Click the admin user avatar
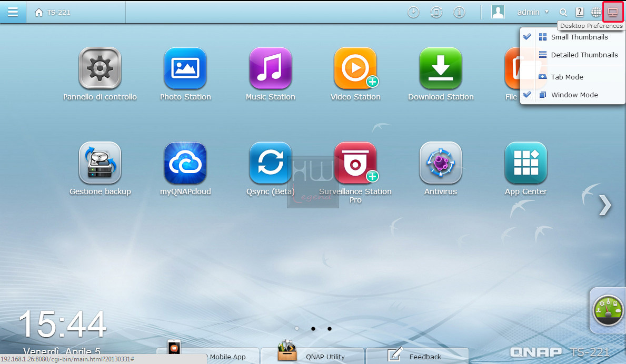 click(x=498, y=12)
